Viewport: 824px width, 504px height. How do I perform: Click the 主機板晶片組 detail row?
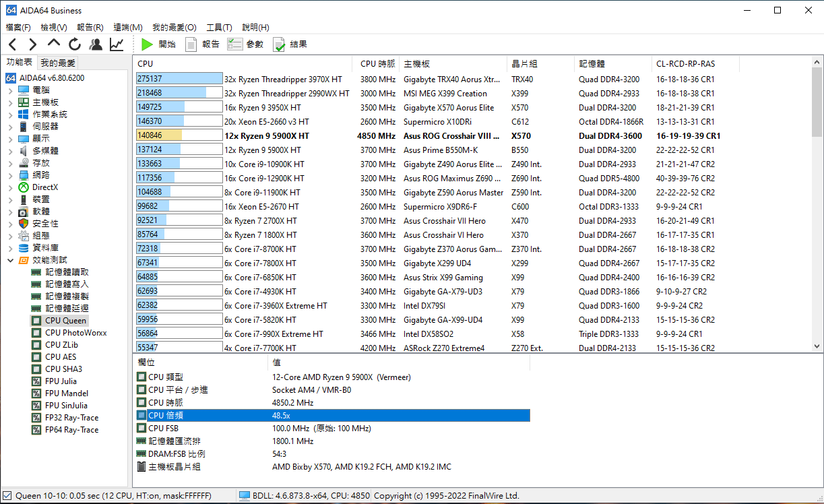point(333,466)
